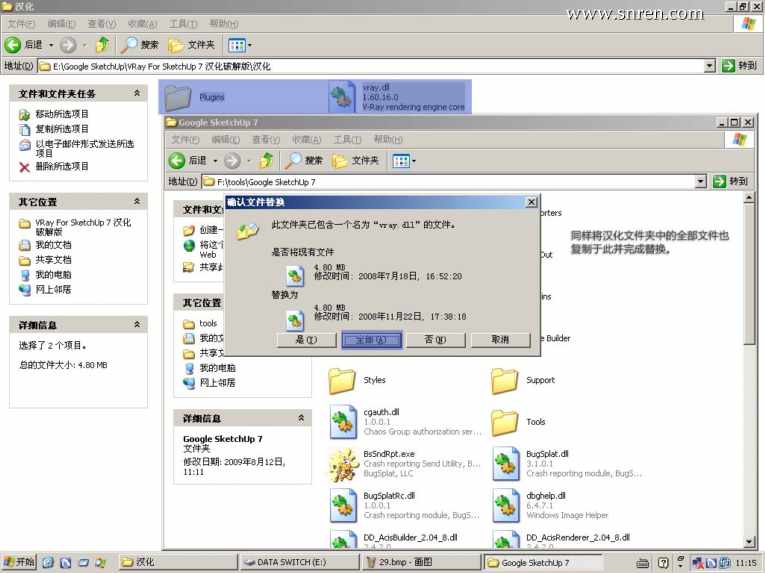Screen dimensions: 765x573
Task: Select dbghelp.dll file icon
Action: 506,505
